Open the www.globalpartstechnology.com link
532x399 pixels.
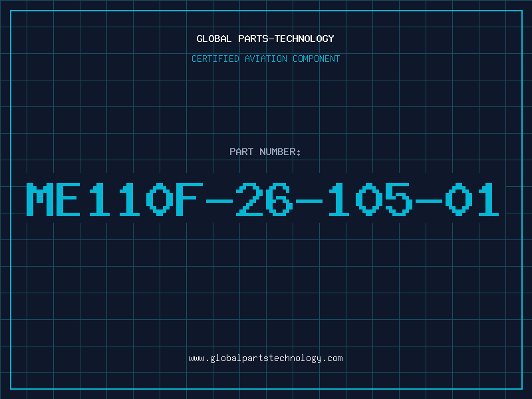click(x=265, y=358)
